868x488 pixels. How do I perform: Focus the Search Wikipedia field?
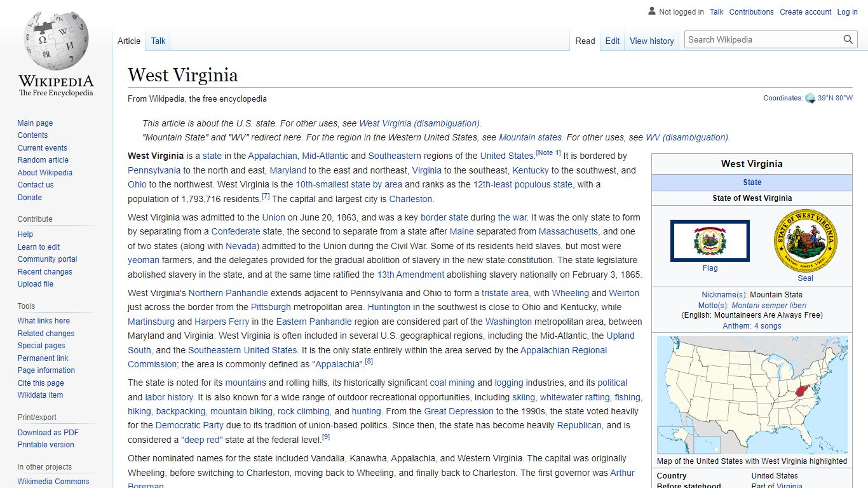[764, 39]
